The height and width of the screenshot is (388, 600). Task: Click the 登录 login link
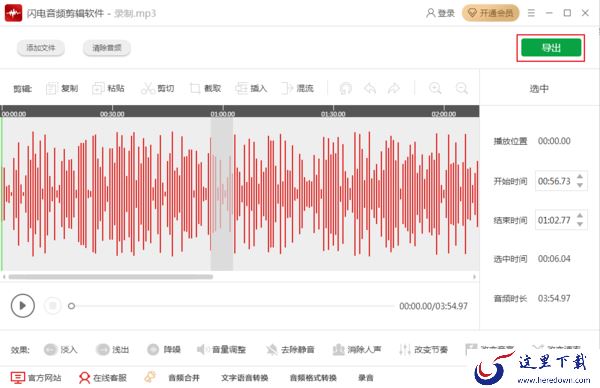pos(440,13)
